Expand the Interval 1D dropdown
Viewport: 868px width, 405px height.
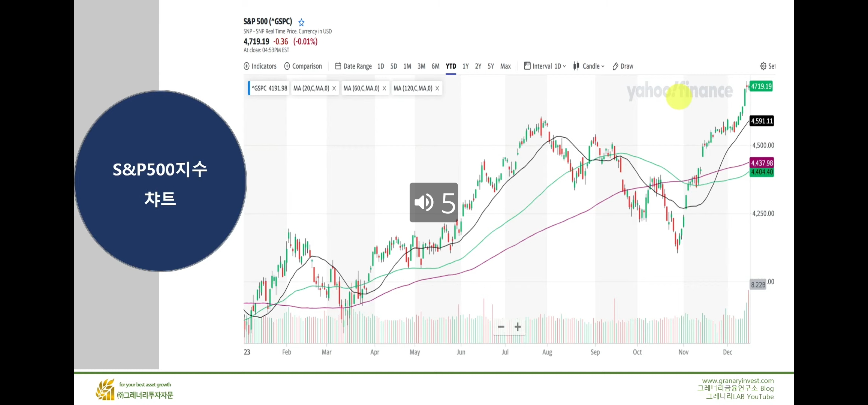coord(545,66)
